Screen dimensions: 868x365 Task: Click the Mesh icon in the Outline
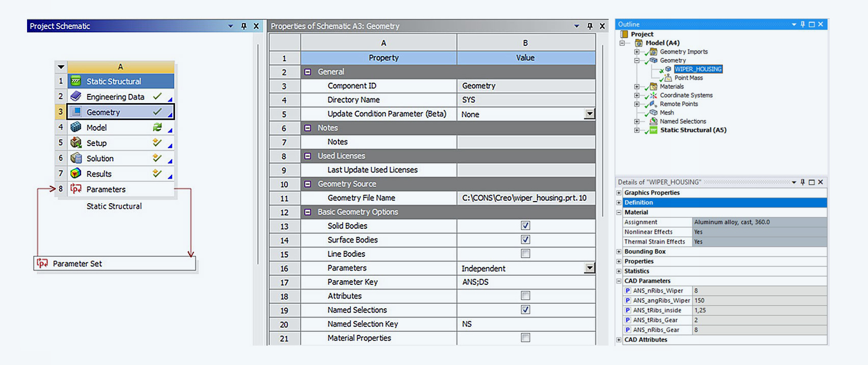click(654, 112)
